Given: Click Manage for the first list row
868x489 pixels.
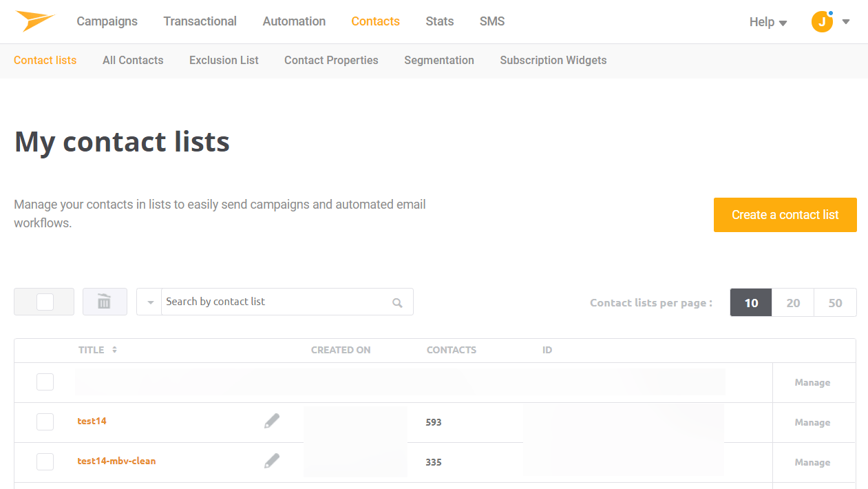Looking at the screenshot, I should [812, 382].
